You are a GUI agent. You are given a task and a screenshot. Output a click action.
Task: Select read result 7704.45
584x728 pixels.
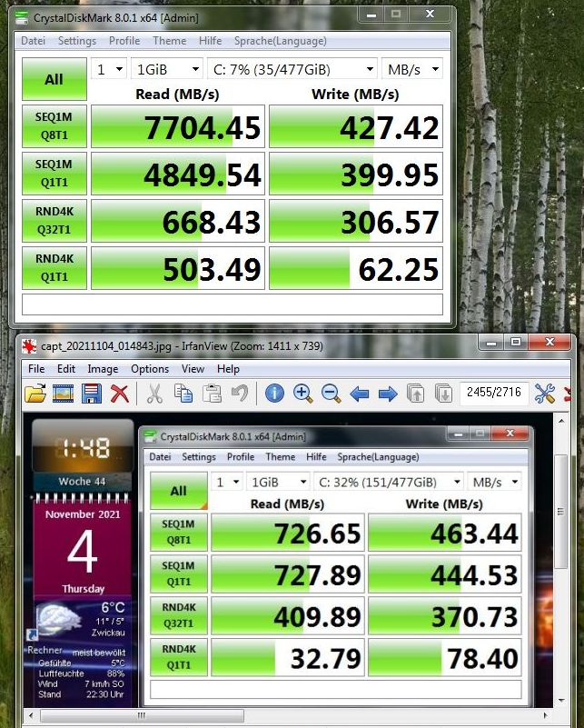tap(178, 126)
